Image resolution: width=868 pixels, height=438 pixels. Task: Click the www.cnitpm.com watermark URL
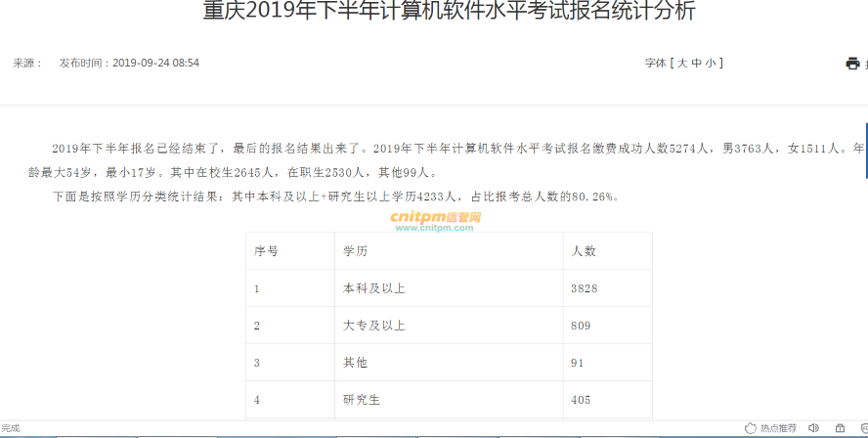(434, 228)
